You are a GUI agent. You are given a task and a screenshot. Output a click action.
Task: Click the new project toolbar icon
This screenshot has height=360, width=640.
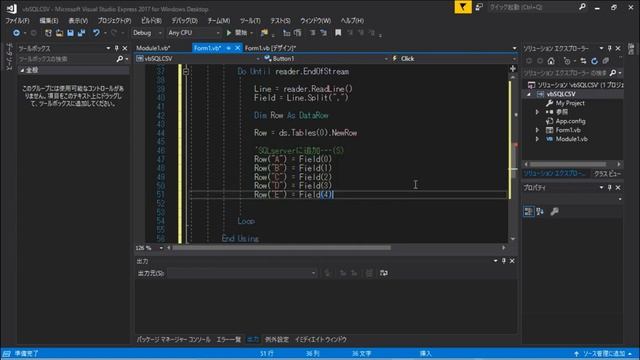point(48,33)
